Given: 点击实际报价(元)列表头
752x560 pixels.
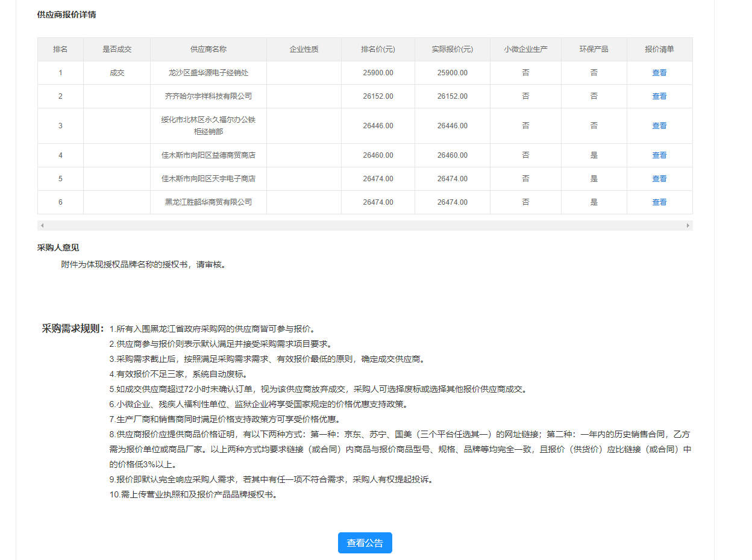Looking at the screenshot, I should click(x=453, y=49).
